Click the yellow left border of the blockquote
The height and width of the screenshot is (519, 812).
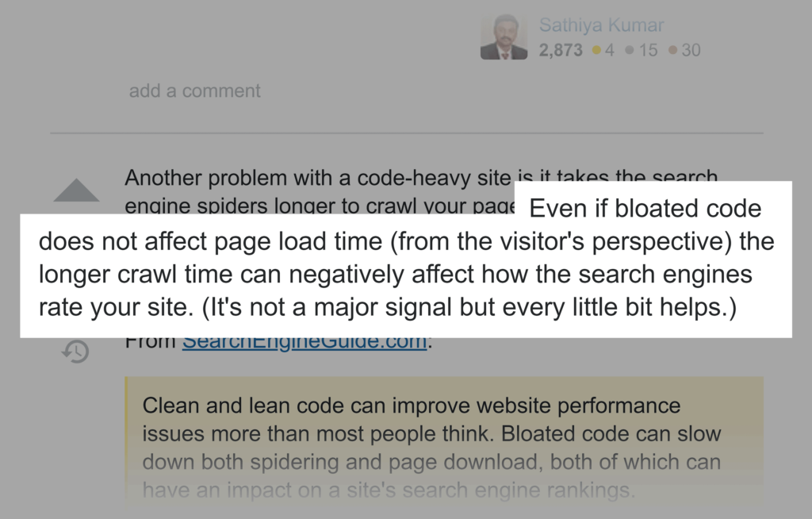tap(127, 436)
